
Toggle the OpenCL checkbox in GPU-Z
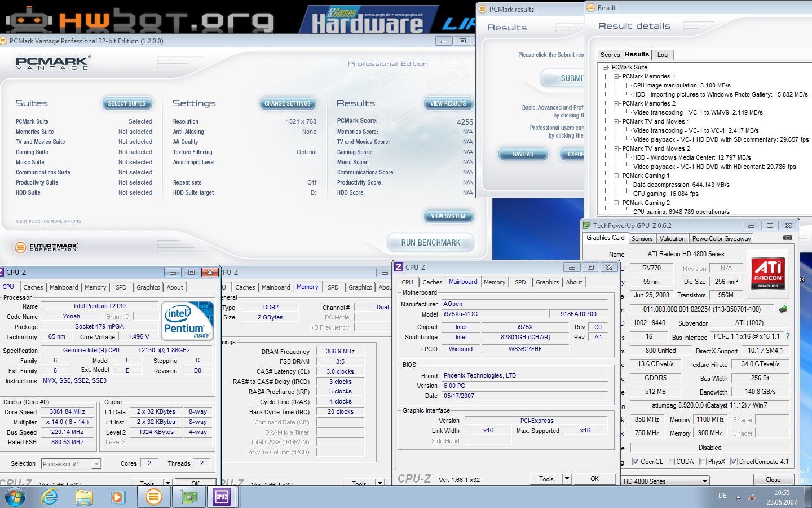(636, 462)
